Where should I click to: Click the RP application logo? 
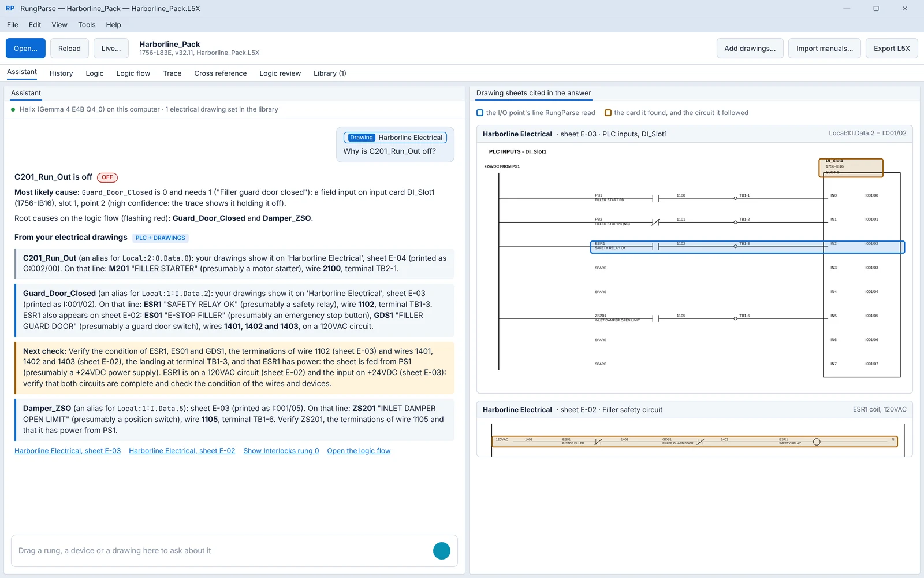(x=10, y=9)
